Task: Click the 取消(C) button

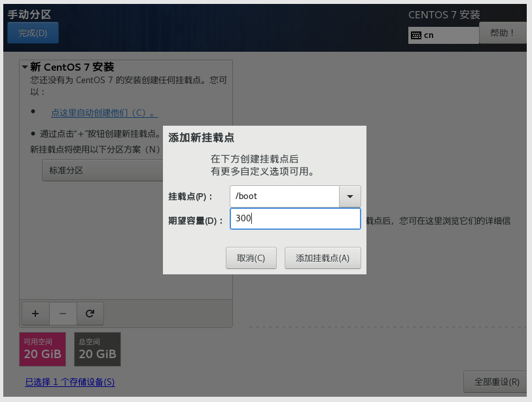Action: tap(251, 258)
